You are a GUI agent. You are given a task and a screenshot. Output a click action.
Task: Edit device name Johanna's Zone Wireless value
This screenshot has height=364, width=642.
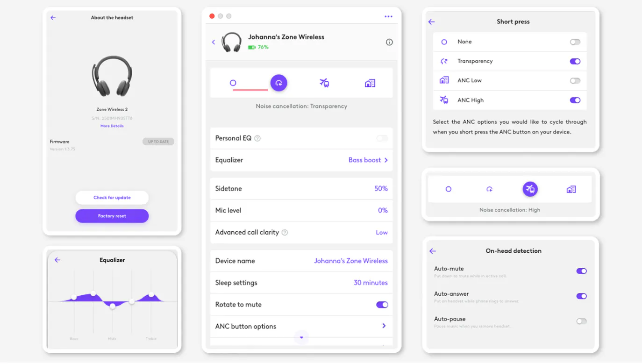tap(351, 261)
